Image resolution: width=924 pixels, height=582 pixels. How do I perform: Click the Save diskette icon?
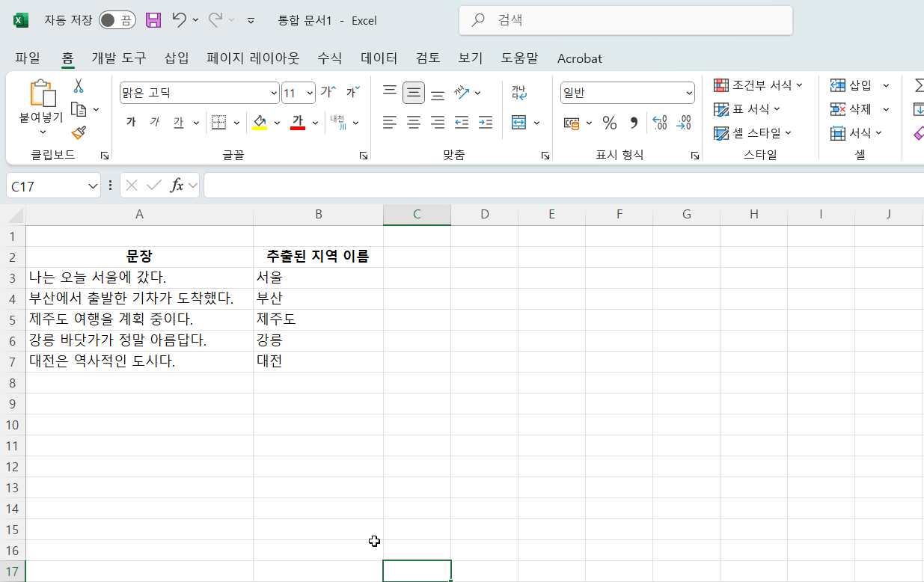153,20
